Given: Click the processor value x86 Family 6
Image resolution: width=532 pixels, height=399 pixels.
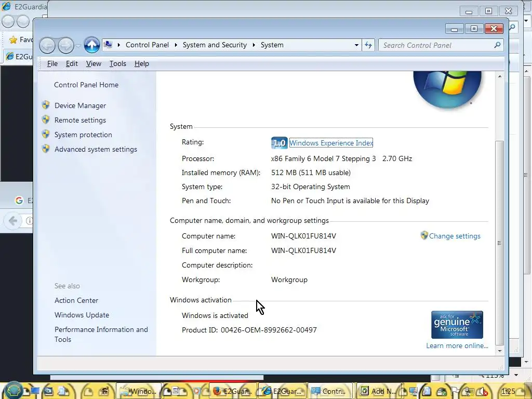Looking at the screenshot, I should pos(341,158).
